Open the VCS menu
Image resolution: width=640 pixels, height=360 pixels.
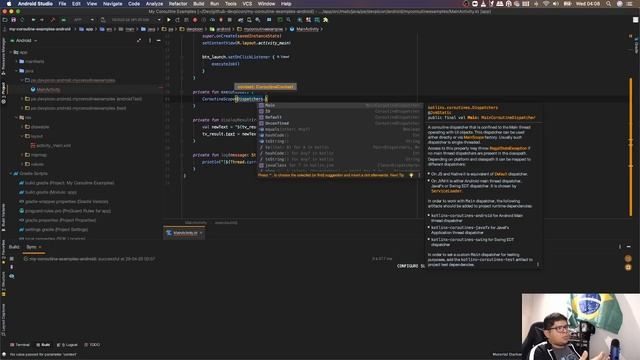247,4
